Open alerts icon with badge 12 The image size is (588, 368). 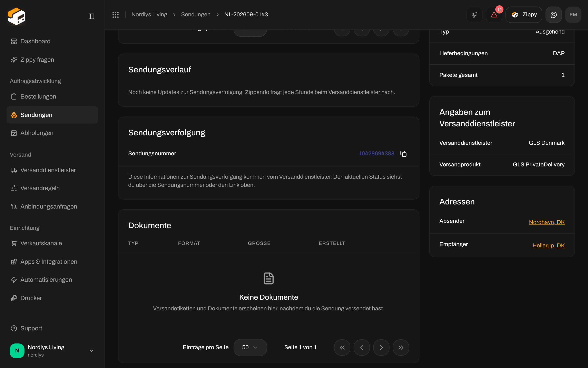(x=494, y=15)
